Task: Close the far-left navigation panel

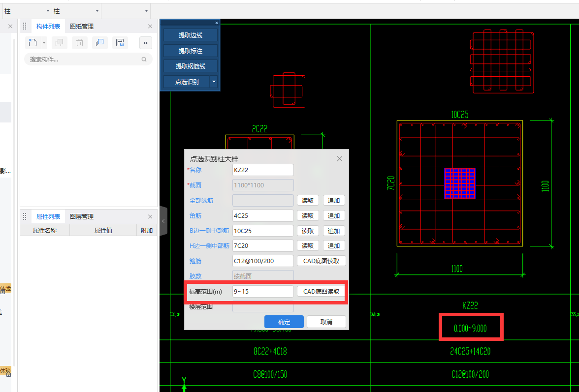Action: tap(10, 26)
